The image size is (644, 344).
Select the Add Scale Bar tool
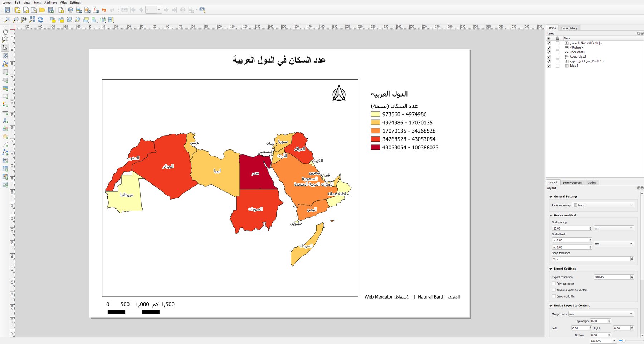pyautogui.click(x=5, y=113)
